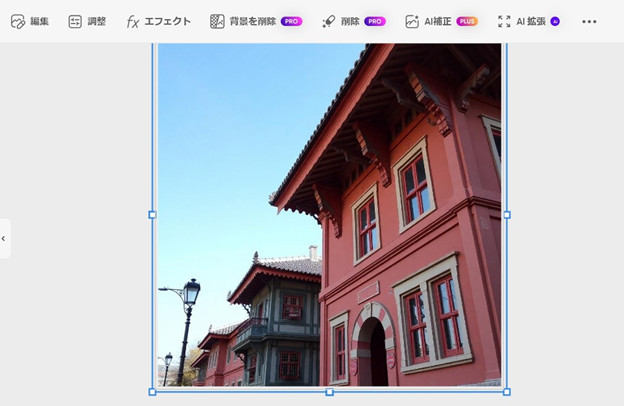Click the bottom-center resize handle

(x=330, y=392)
